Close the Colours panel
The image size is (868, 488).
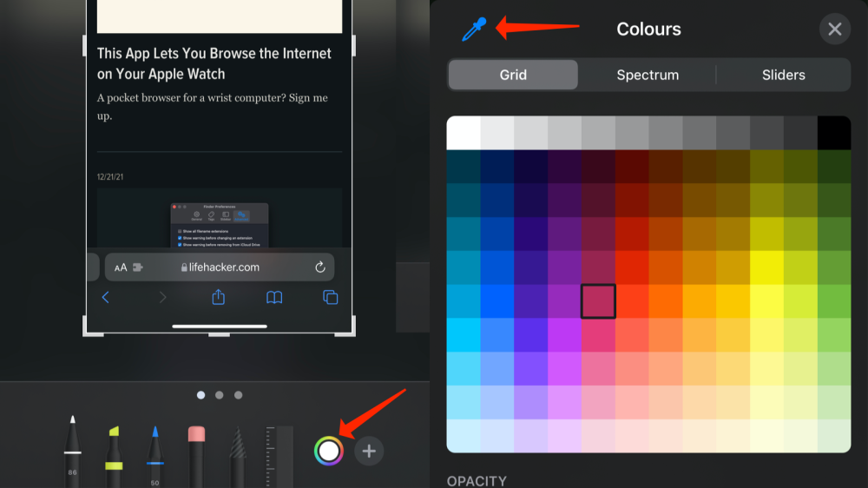click(x=834, y=30)
